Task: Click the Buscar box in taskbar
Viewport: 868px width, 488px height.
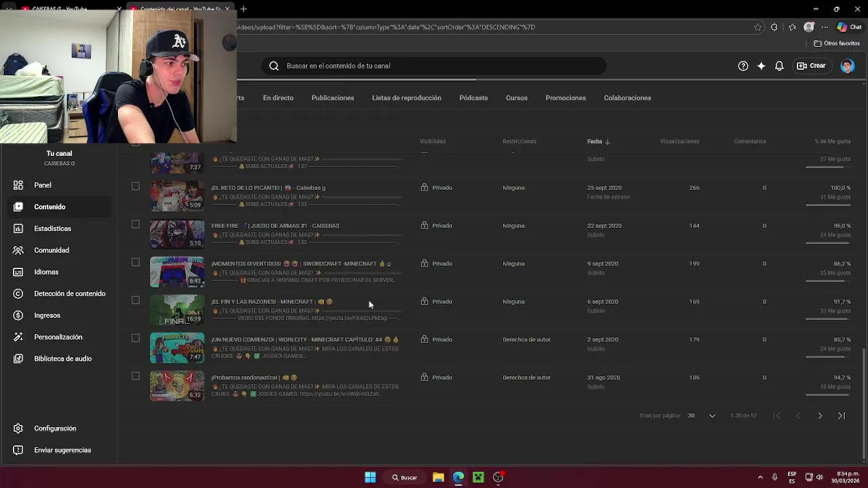Action: [x=405, y=477]
